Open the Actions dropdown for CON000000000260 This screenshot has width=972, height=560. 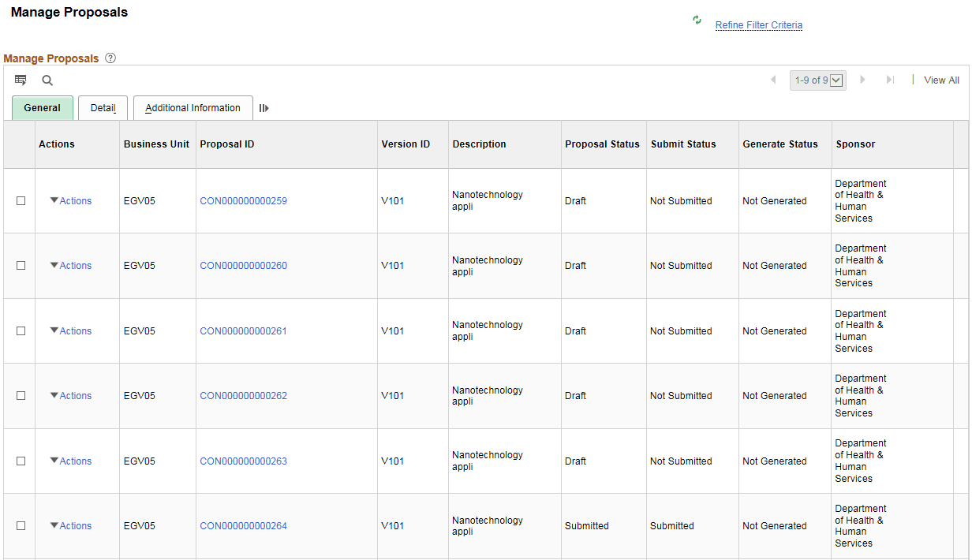coord(69,265)
